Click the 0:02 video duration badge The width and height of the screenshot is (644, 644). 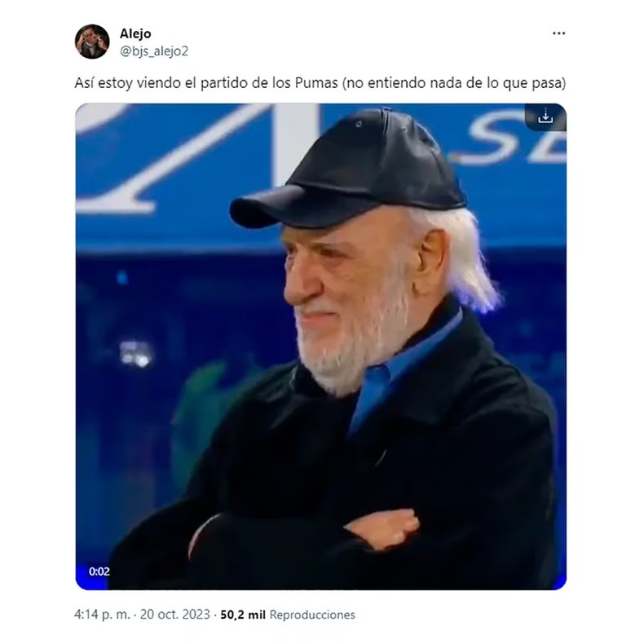coord(99,571)
